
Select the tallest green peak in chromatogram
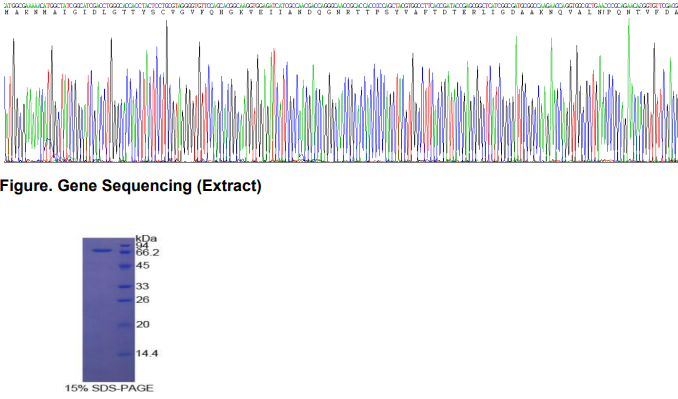coord(629,90)
